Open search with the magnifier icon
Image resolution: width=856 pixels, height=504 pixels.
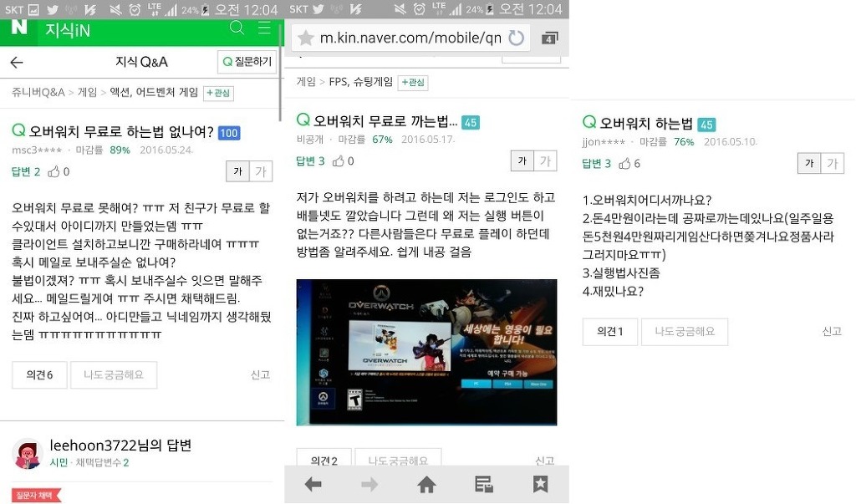[237, 28]
